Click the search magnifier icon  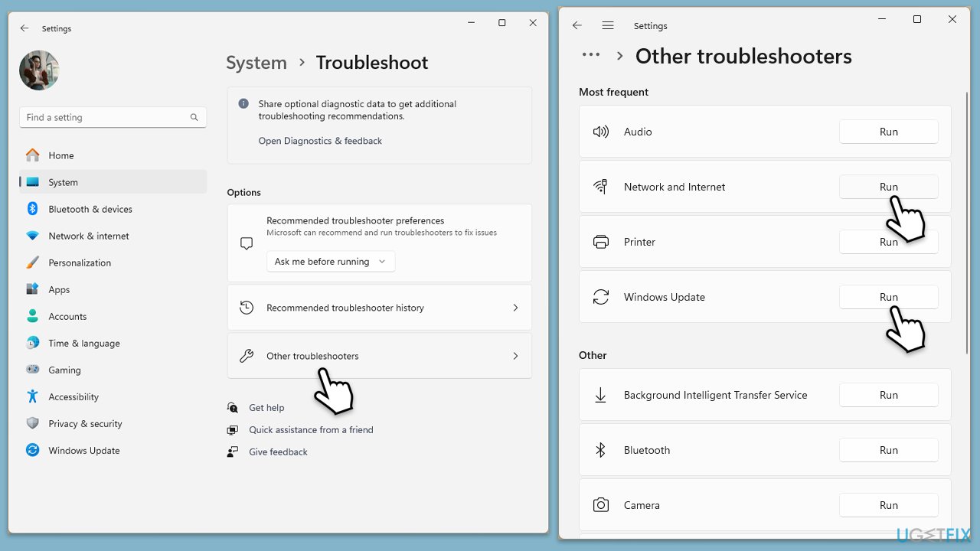click(x=194, y=117)
